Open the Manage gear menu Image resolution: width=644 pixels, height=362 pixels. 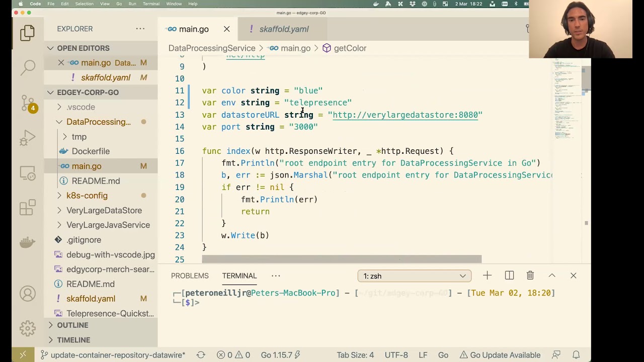pyautogui.click(x=28, y=328)
